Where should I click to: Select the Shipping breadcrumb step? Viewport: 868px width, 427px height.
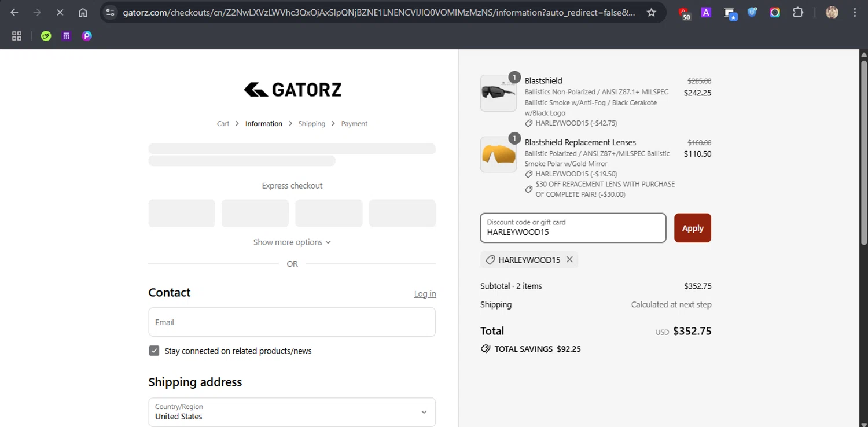[x=311, y=124]
